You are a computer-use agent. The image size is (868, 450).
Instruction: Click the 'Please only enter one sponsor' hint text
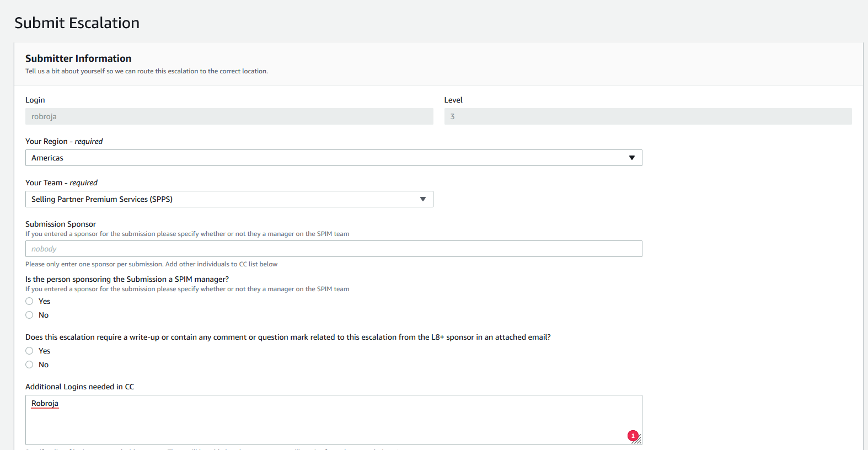[152, 264]
